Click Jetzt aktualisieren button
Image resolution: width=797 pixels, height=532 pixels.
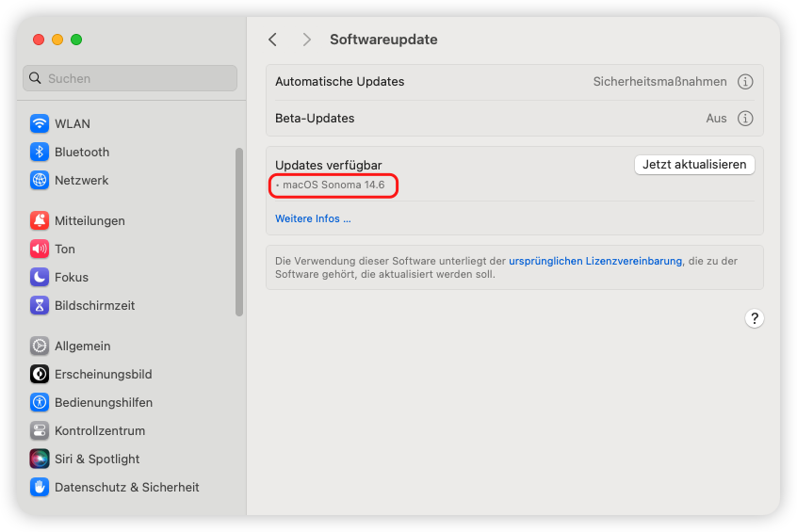[x=694, y=165]
